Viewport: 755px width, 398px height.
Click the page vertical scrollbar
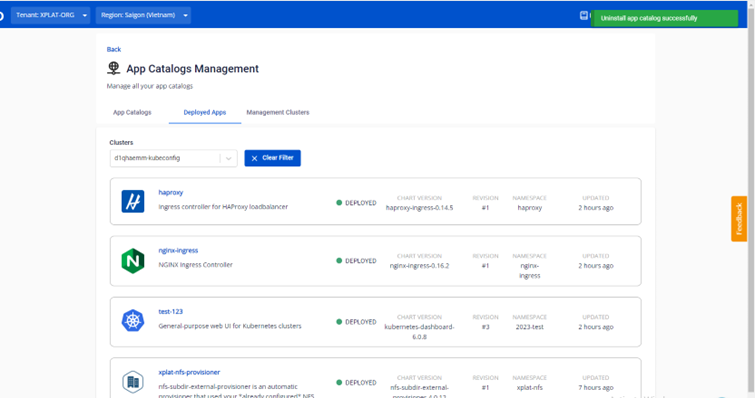(x=751, y=199)
